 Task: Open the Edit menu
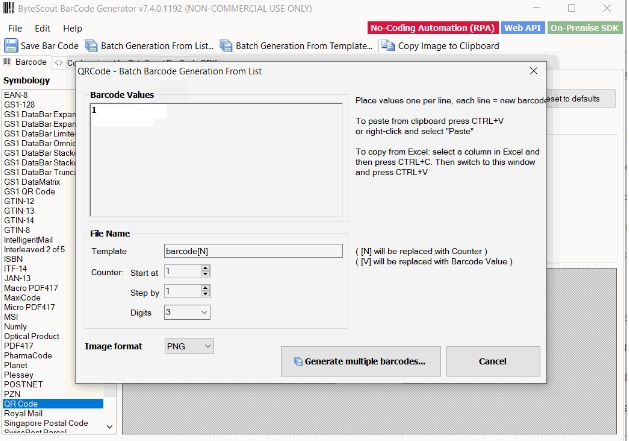point(43,28)
